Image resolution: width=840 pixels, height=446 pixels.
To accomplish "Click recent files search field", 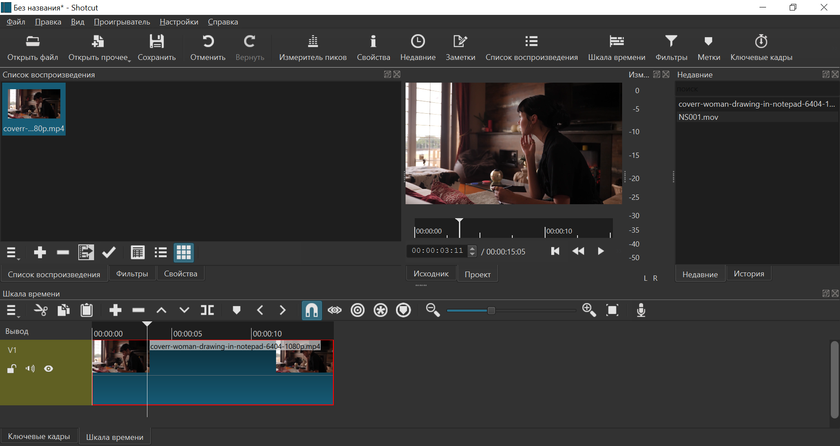I will pos(756,89).
